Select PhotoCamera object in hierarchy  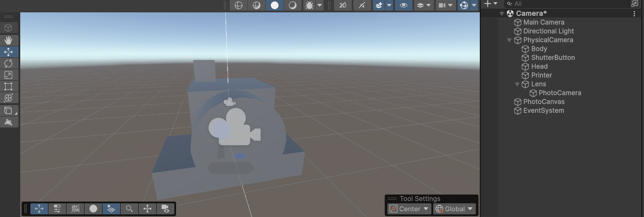560,93
